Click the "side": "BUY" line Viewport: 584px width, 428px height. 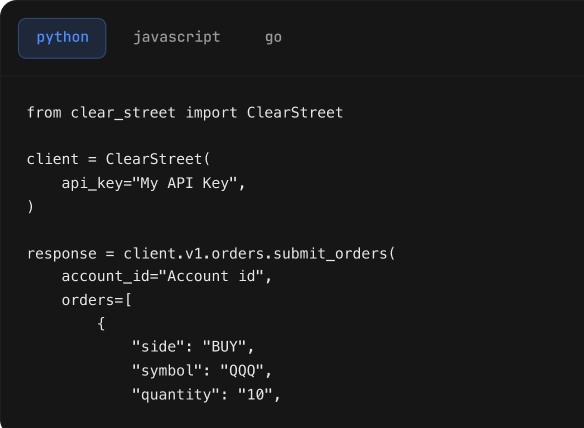tap(193, 346)
